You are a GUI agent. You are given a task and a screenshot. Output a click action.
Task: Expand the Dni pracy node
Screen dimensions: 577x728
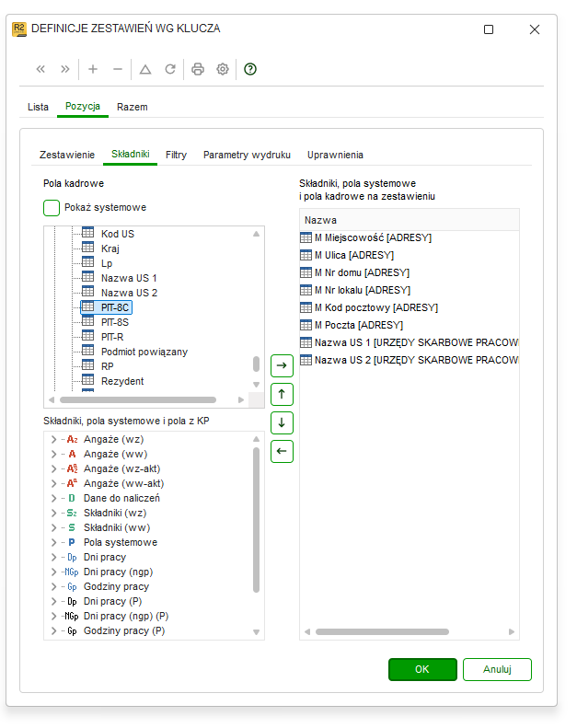pyautogui.click(x=54, y=557)
